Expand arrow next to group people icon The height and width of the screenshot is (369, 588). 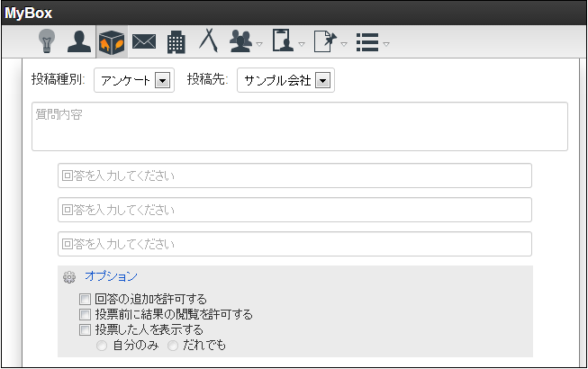[259, 44]
